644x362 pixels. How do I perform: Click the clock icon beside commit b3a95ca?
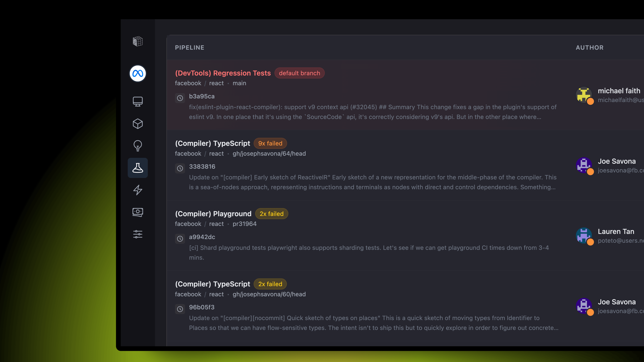pyautogui.click(x=180, y=98)
